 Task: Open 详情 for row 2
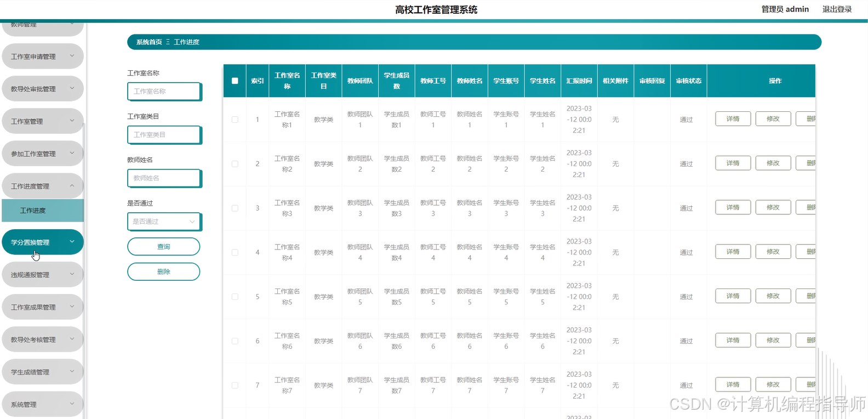pyautogui.click(x=733, y=163)
